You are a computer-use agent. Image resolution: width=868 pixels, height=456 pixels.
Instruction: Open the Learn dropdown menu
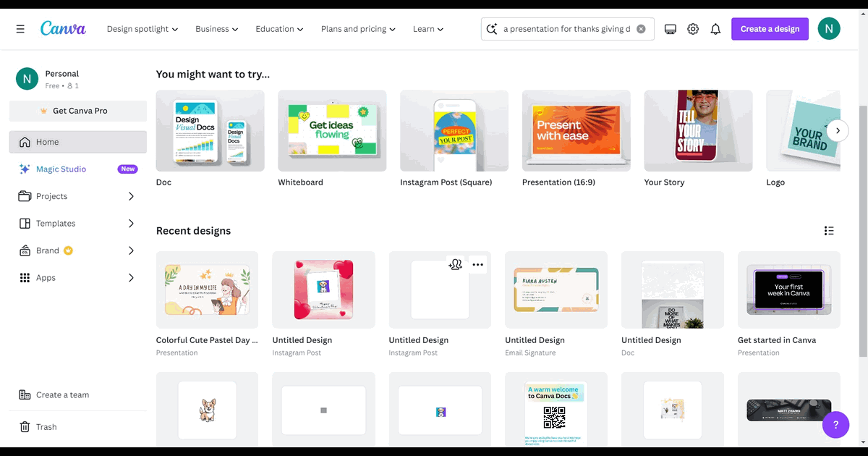pos(428,29)
